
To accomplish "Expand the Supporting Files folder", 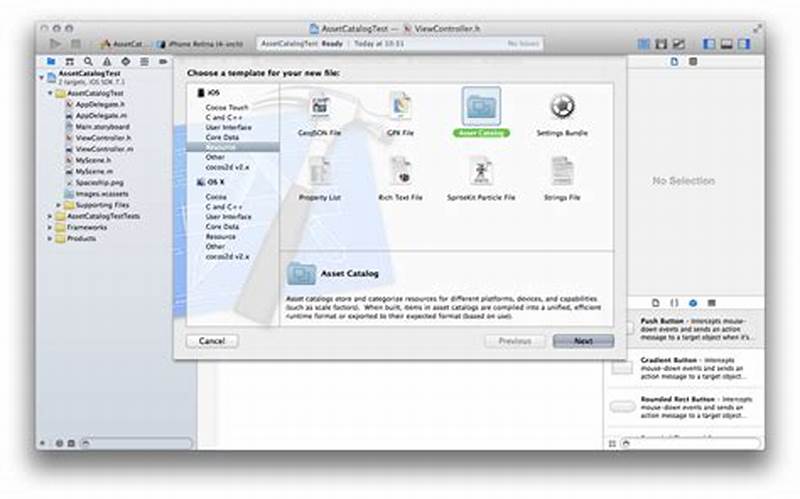I will coord(58,205).
